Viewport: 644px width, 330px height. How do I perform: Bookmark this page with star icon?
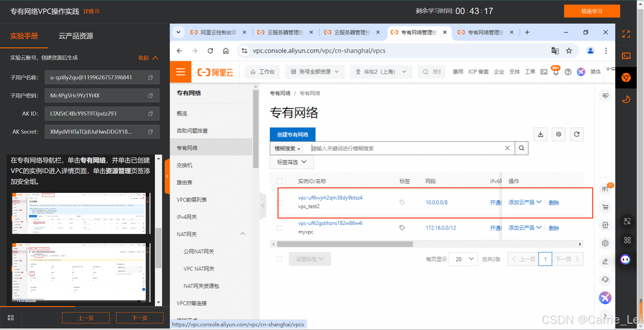569,51
